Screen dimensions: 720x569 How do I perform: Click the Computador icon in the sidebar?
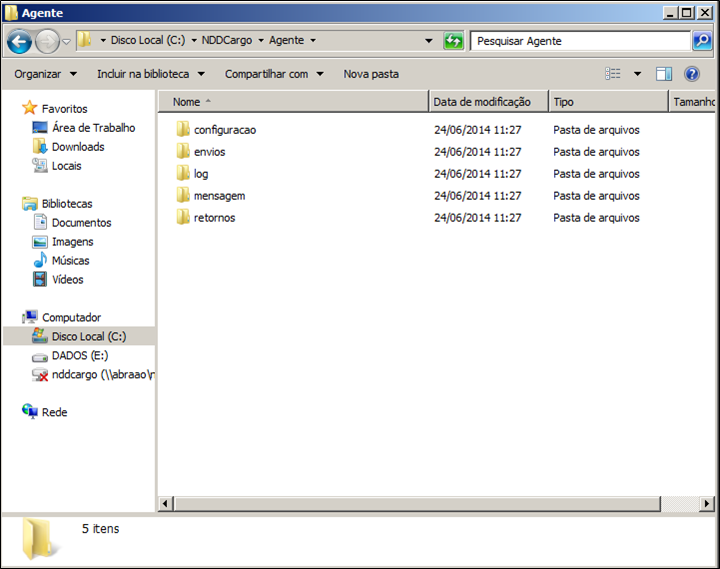click(x=30, y=317)
